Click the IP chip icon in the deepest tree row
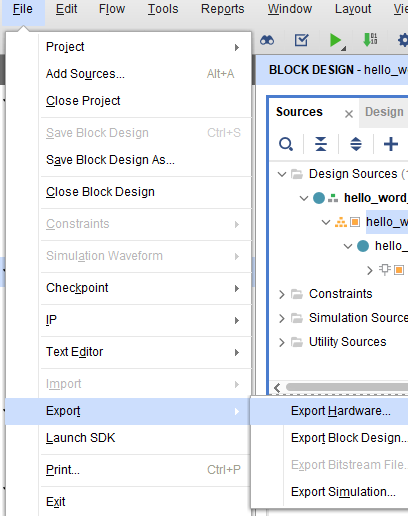The height and width of the screenshot is (516, 408). coord(385,269)
